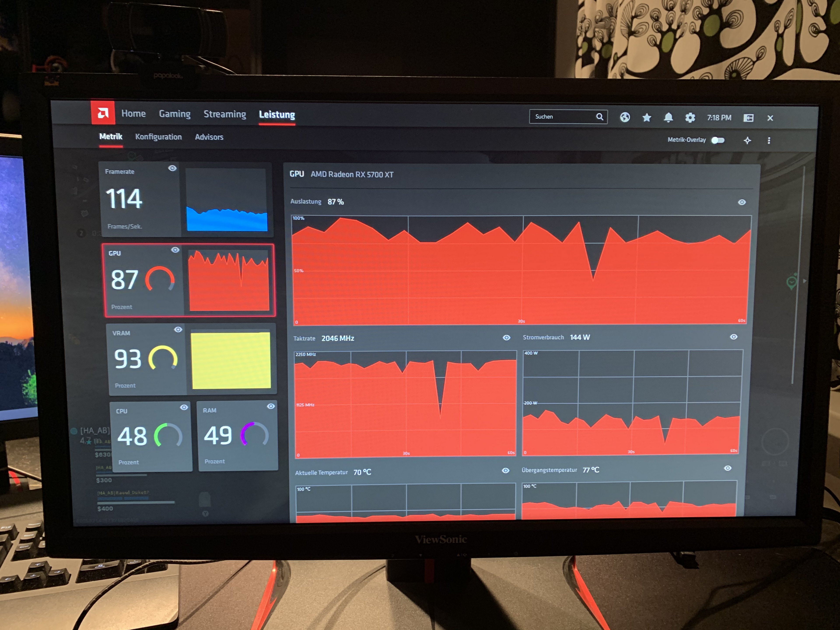Open the Konfiguration sub-tab
840x630 pixels.
tap(158, 137)
